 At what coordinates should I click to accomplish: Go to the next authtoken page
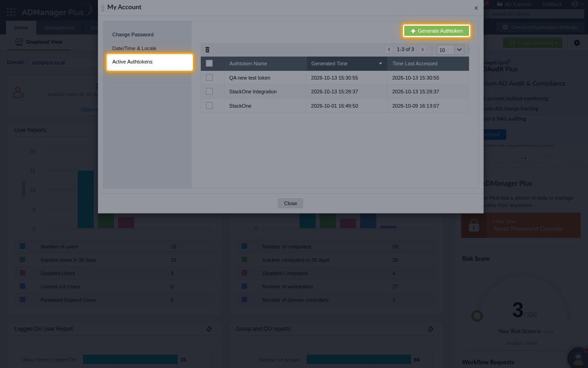tap(423, 49)
